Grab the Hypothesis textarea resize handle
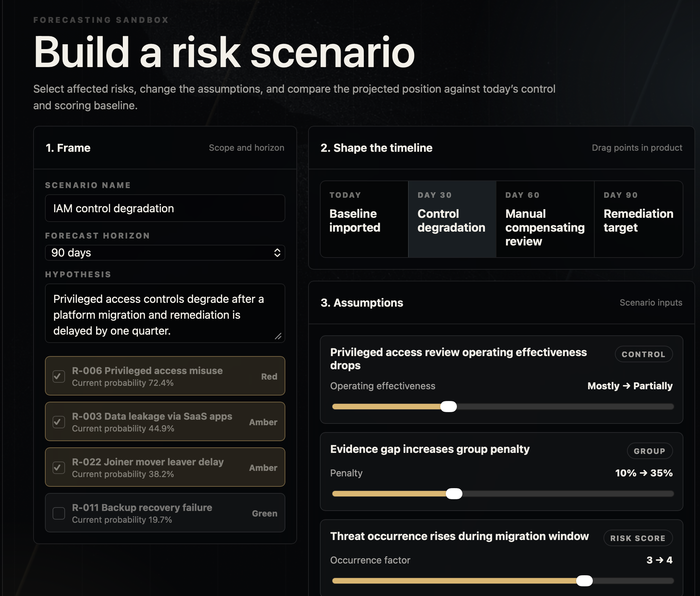 (x=278, y=336)
